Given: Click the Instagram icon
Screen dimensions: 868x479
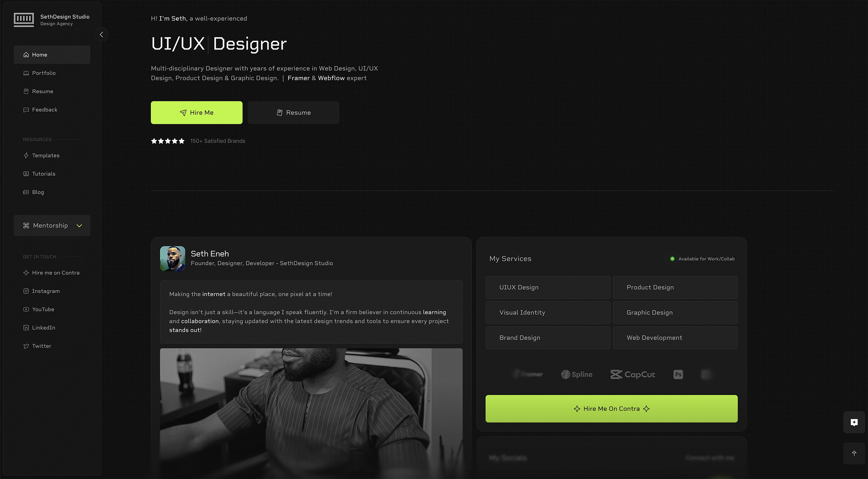Looking at the screenshot, I should 26,291.
